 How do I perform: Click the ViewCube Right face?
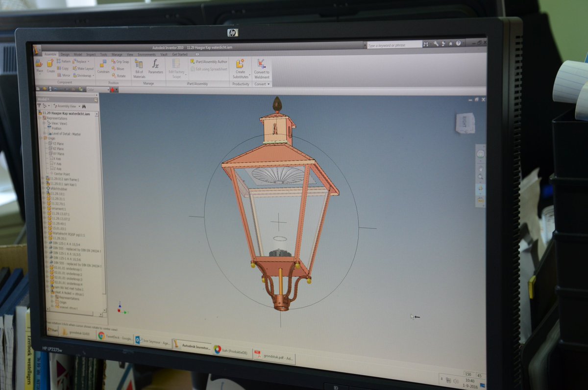[x=465, y=123]
